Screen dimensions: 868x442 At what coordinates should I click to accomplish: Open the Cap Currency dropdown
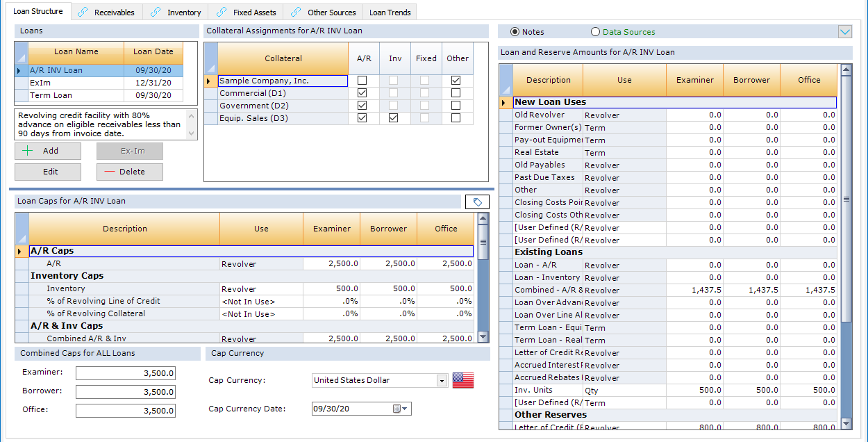(x=442, y=381)
